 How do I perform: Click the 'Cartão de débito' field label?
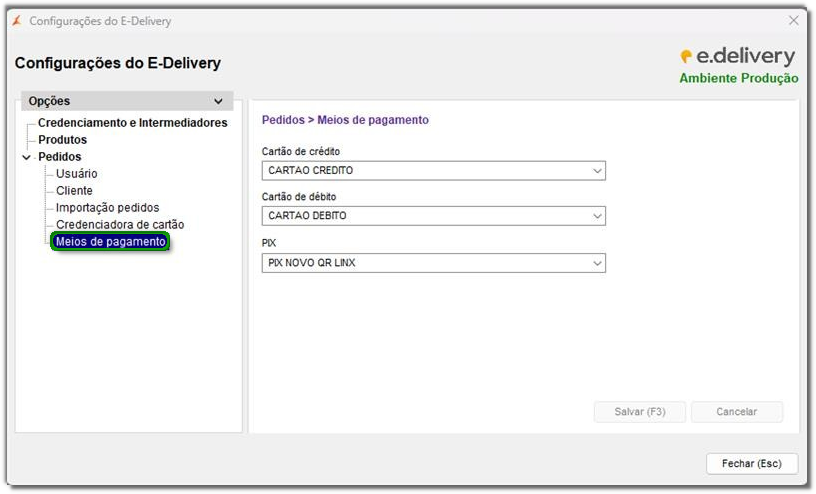coord(299,197)
